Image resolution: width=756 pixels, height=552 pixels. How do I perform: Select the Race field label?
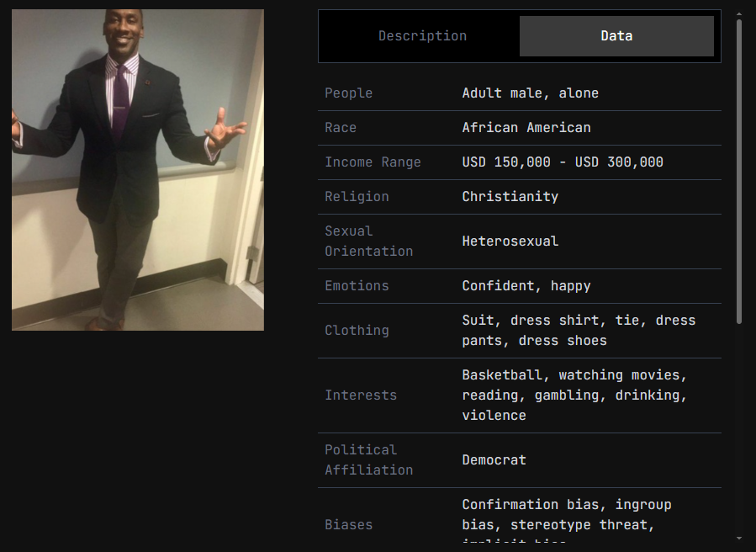(x=341, y=128)
